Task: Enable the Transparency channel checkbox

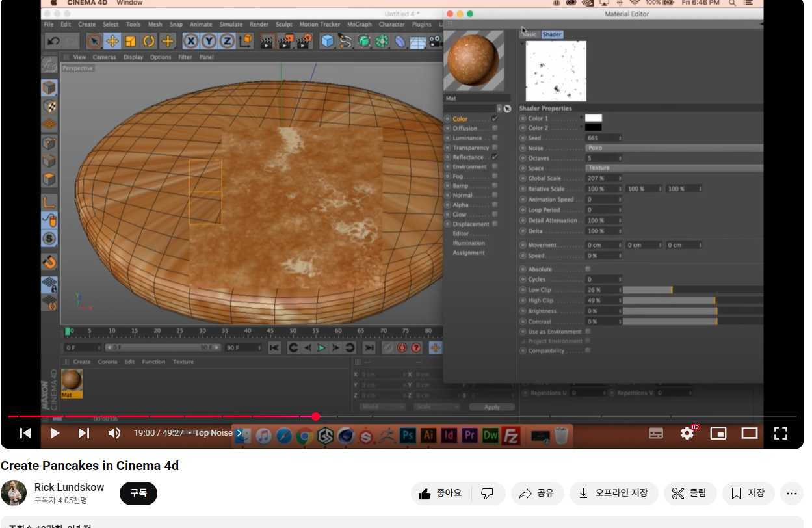Action: (x=495, y=148)
